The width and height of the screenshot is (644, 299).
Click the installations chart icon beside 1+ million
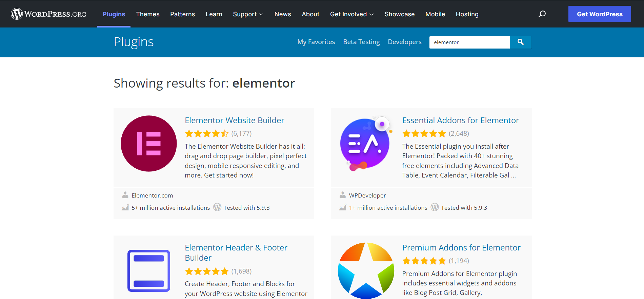point(342,207)
